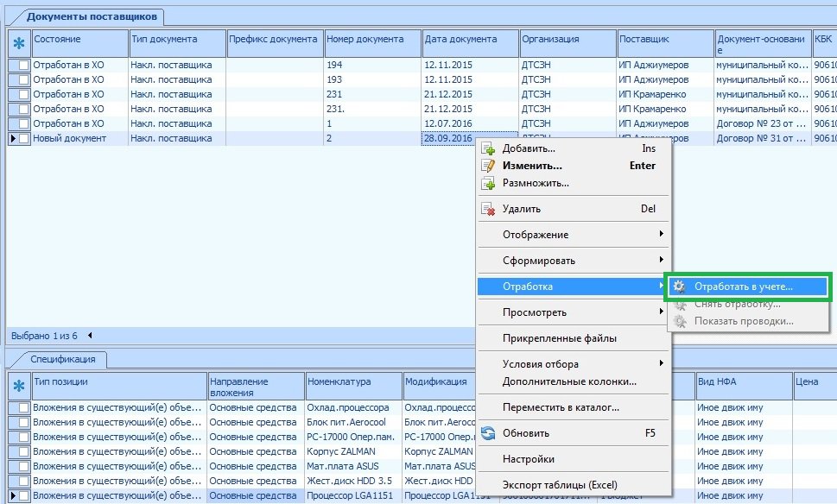
Task: Sort by Дата документа column header
Action: [470, 43]
